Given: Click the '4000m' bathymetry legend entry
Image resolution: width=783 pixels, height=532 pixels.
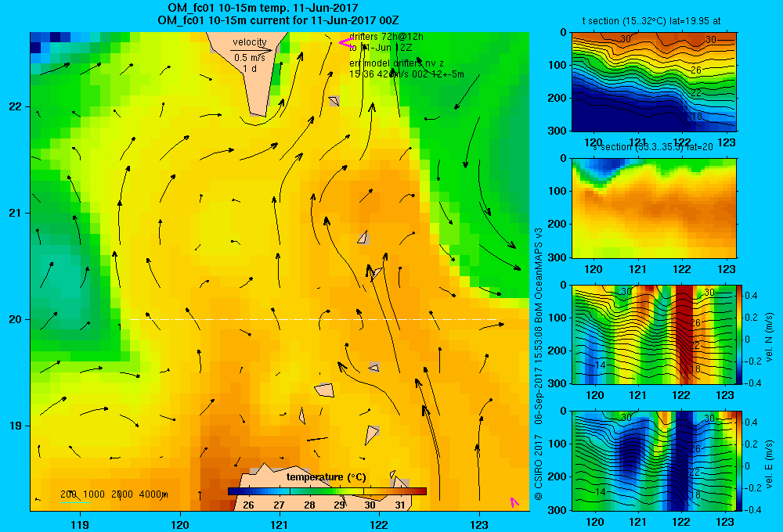Looking at the screenshot, I should [x=153, y=494].
